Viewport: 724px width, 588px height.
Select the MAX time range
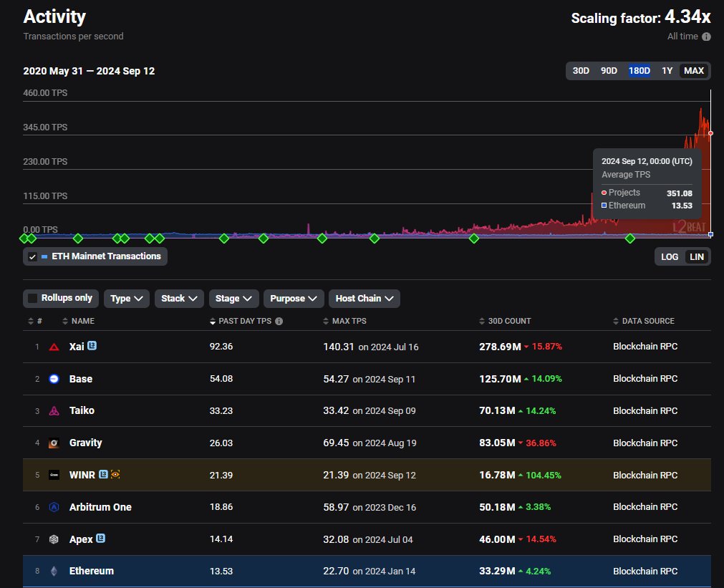pyautogui.click(x=693, y=71)
